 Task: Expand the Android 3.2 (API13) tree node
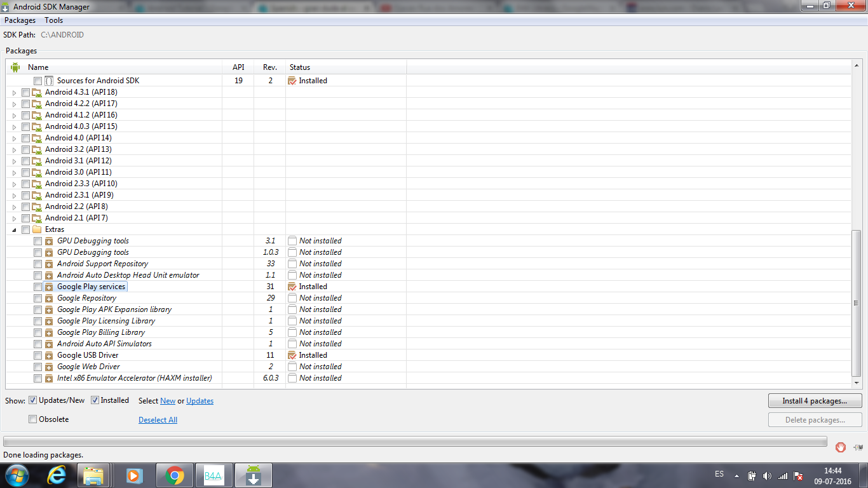15,150
